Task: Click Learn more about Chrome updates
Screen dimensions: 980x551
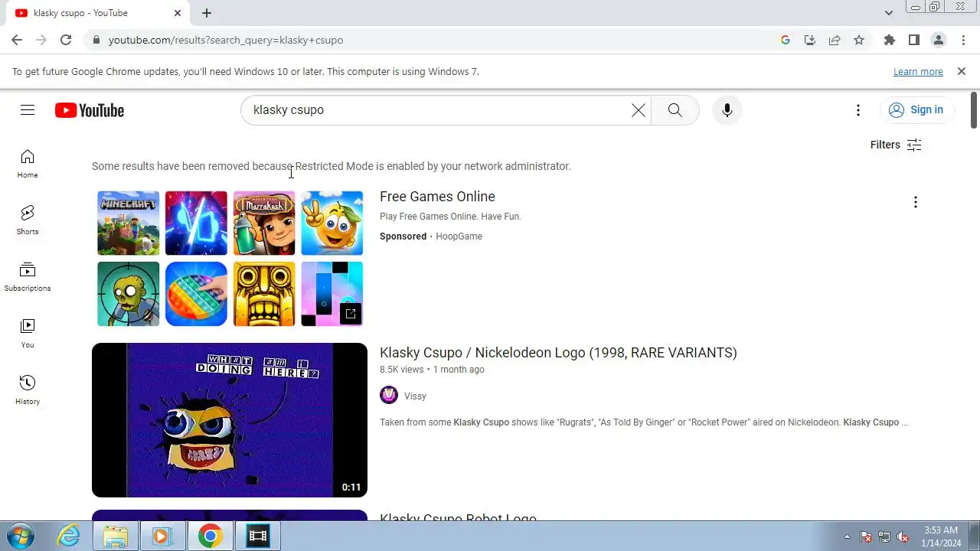Action: pyautogui.click(x=918, y=71)
